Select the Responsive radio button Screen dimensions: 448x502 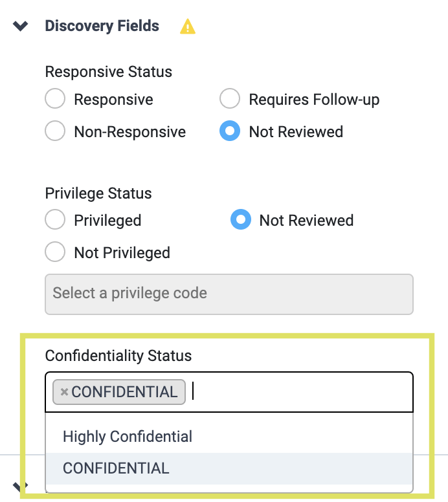click(55, 100)
